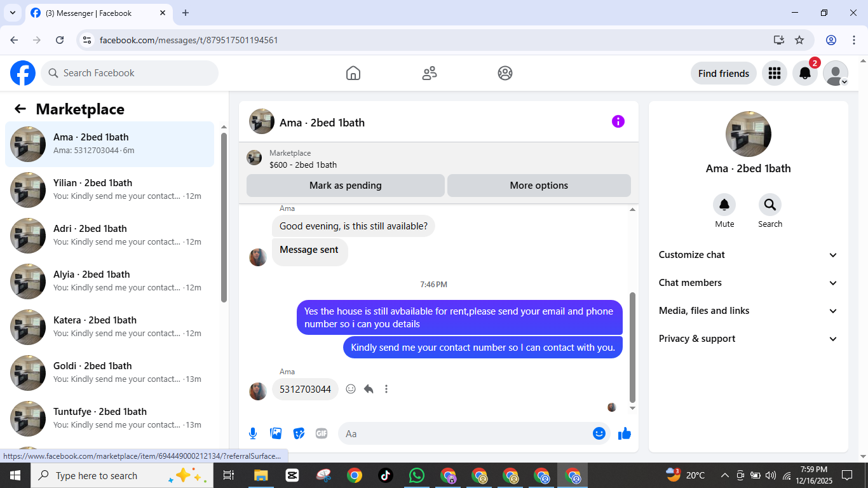Open Chrome's three-dot menu

[x=853, y=40]
